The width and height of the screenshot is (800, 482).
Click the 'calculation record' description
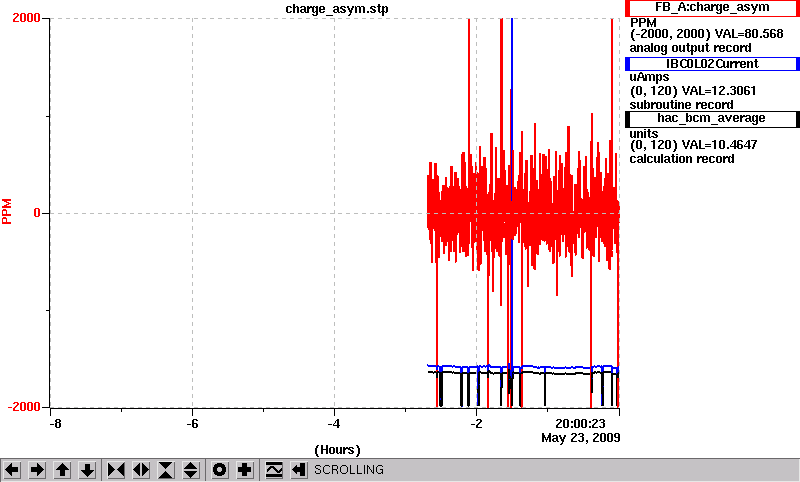point(682,159)
